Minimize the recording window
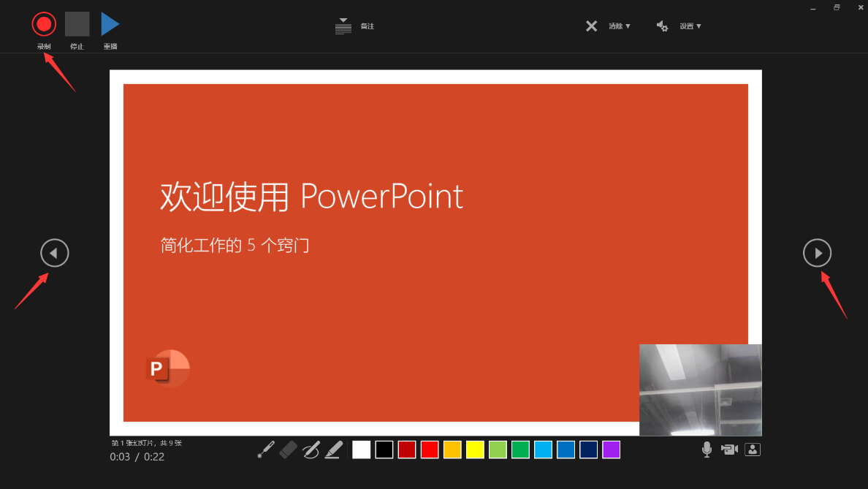This screenshot has height=489, width=868. pyautogui.click(x=812, y=8)
